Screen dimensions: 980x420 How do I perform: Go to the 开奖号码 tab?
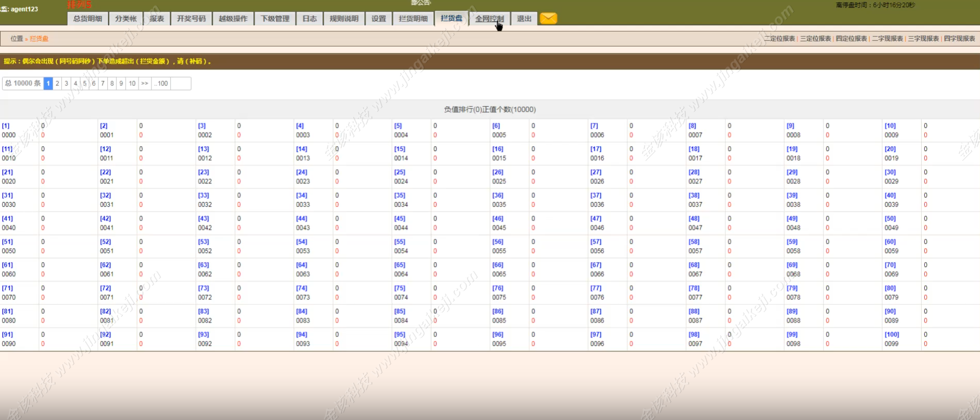click(191, 18)
